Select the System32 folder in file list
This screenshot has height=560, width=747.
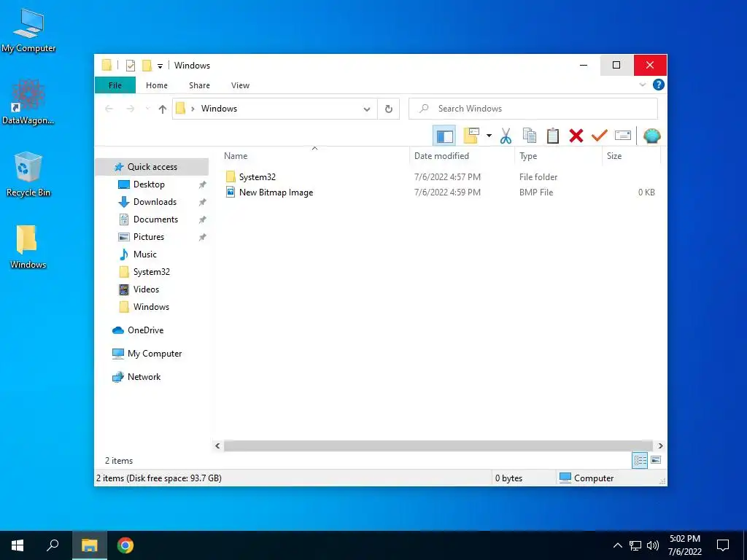258,177
